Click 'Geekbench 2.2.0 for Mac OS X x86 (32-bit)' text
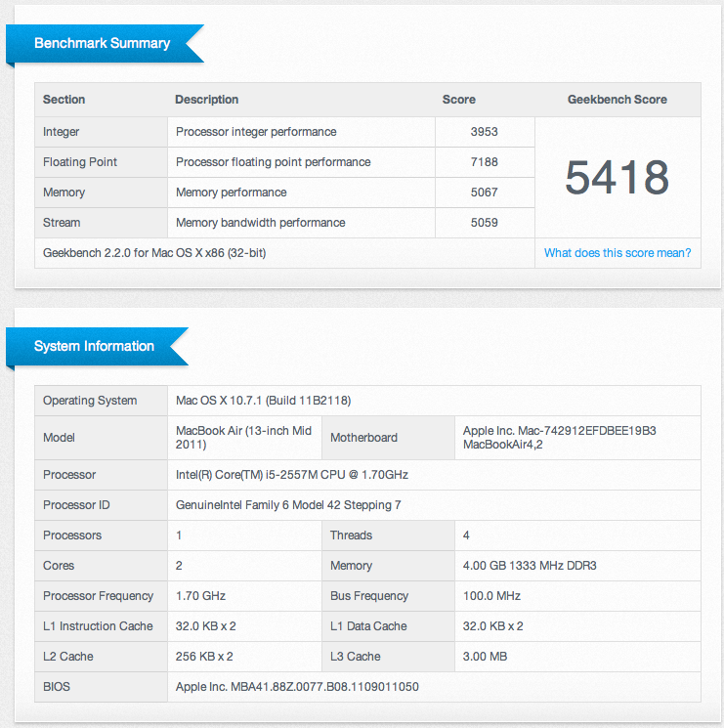724x728 pixels. click(x=154, y=253)
